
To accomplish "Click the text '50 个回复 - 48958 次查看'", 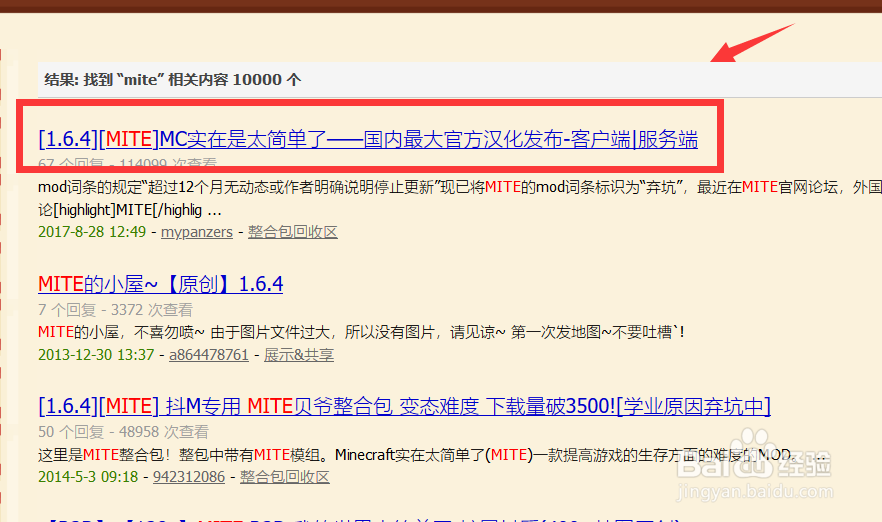I will 123,432.
